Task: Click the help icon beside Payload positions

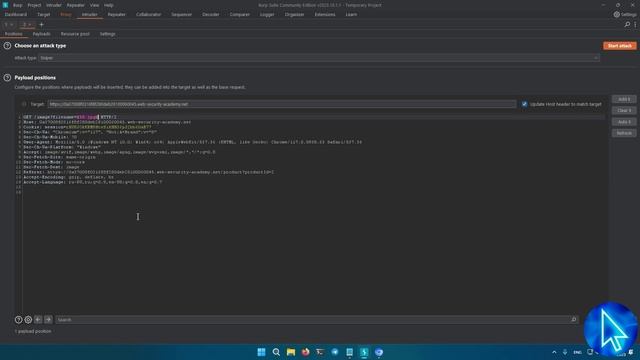Action: click(x=7, y=78)
